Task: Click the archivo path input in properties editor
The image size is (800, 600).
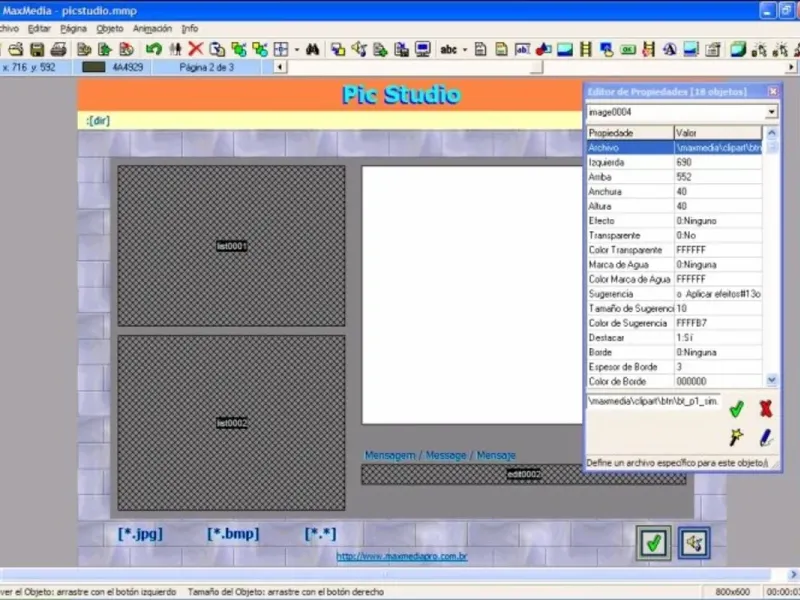Action: pyautogui.click(x=654, y=401)
